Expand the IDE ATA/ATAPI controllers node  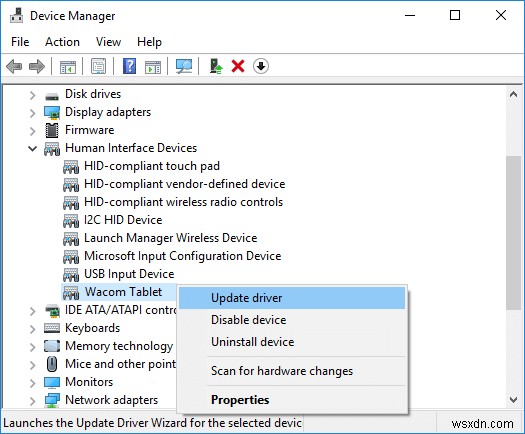[x=32, y=311]
